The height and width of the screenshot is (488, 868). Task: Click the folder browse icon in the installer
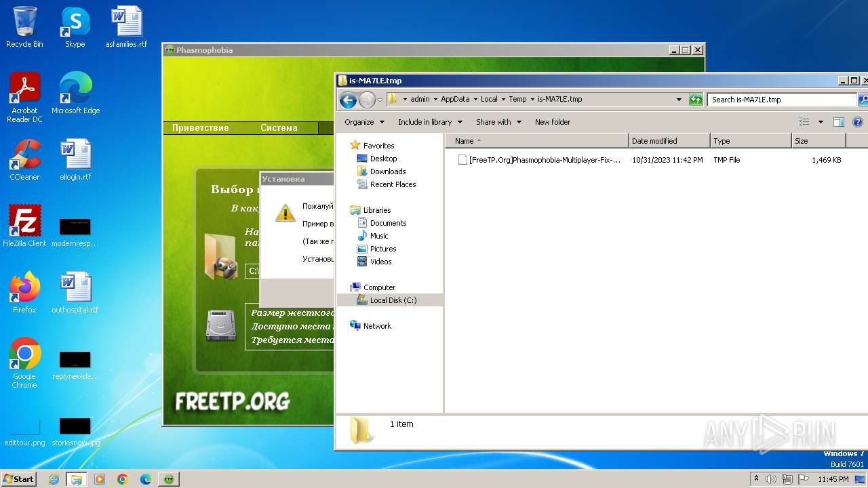(x=220, y=257)
